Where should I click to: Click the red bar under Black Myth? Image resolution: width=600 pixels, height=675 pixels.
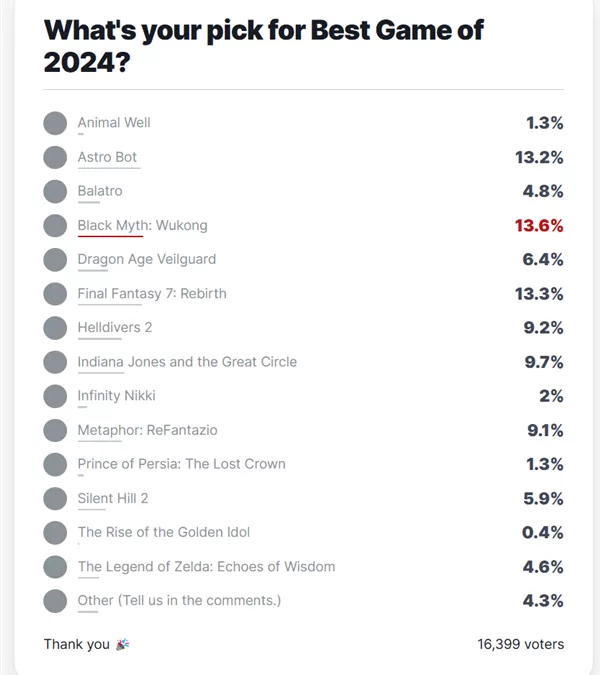coord(110,236)
